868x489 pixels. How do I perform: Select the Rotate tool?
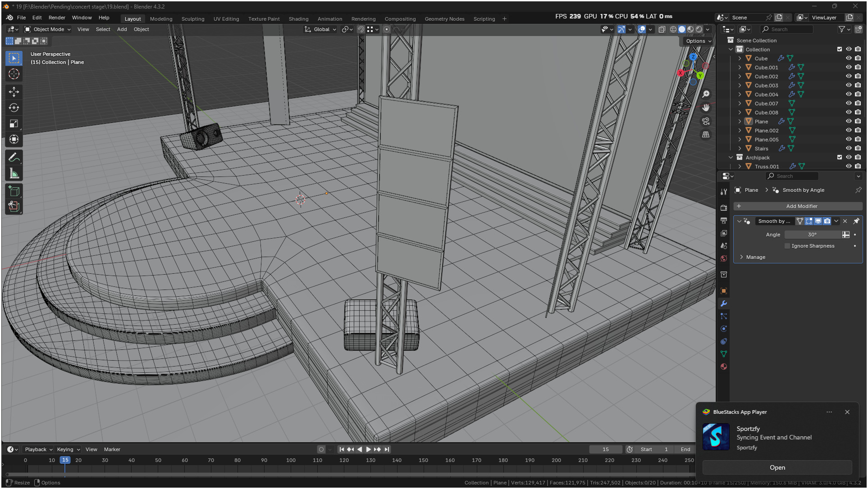tap(14, 108)
